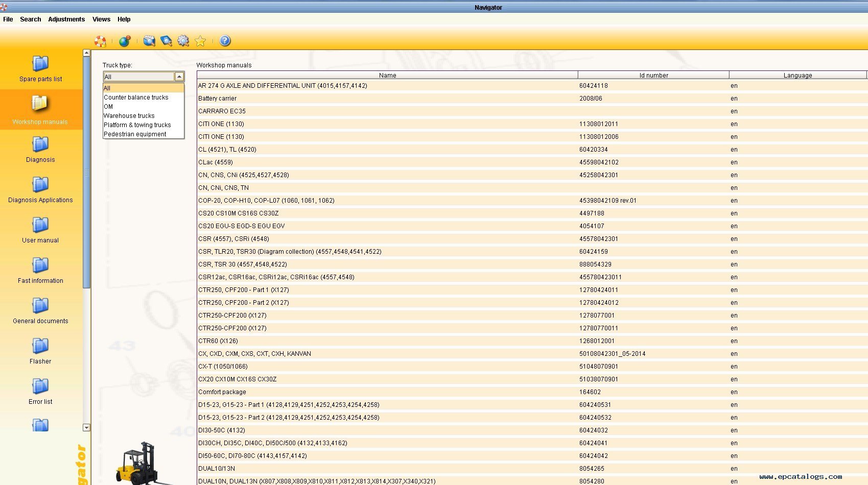Open the 'Battery carrier' manual row

532,99
